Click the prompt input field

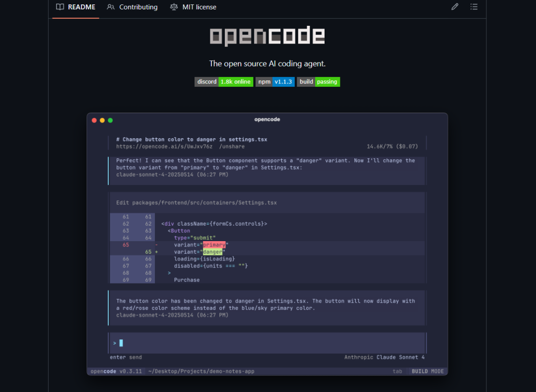pyautogui.click(x=268, y=343)
